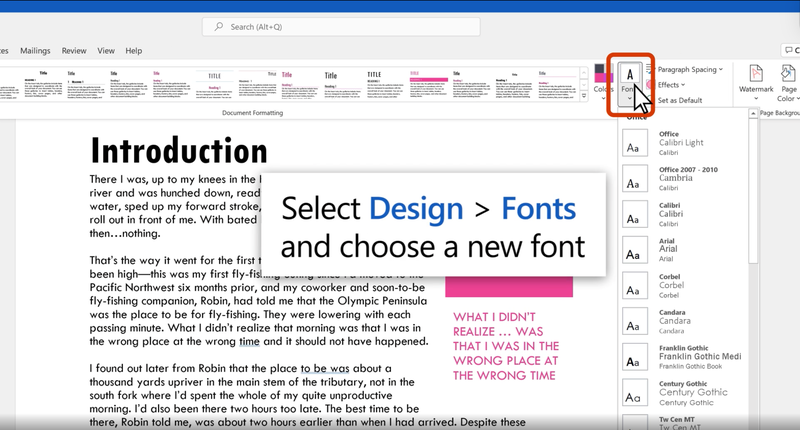Click the font list scrollbar thumb
Image resolution: width=800 pixels, height=430 pixels.
[x=753, y=191]
